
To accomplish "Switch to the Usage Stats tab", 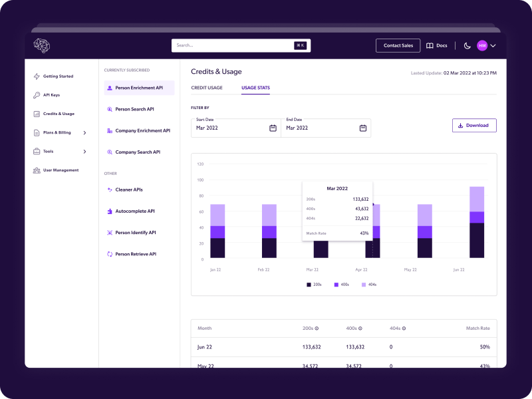I will [255, 88].
